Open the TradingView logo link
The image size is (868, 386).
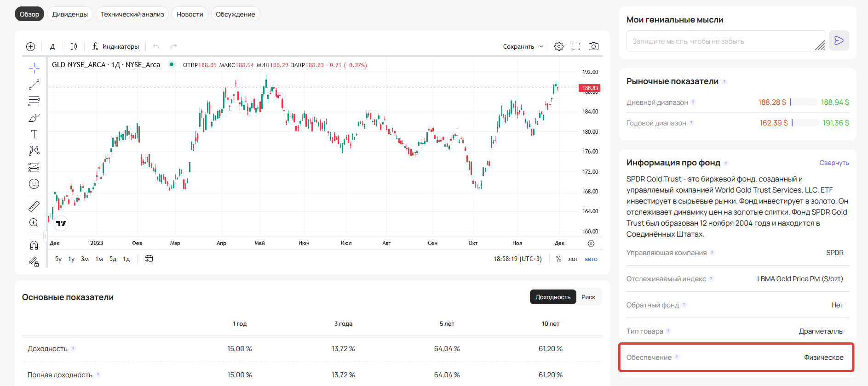(61, 223)
